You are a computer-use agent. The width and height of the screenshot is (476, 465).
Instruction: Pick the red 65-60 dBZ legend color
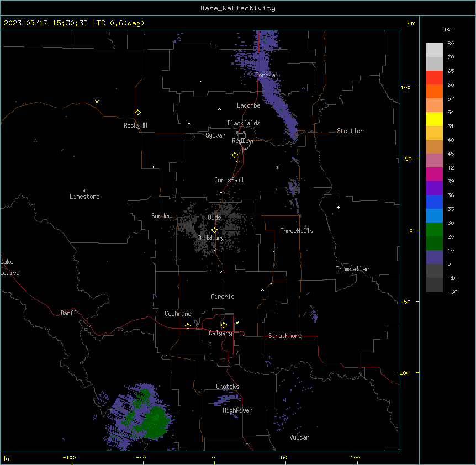click(x=434, y=77)
